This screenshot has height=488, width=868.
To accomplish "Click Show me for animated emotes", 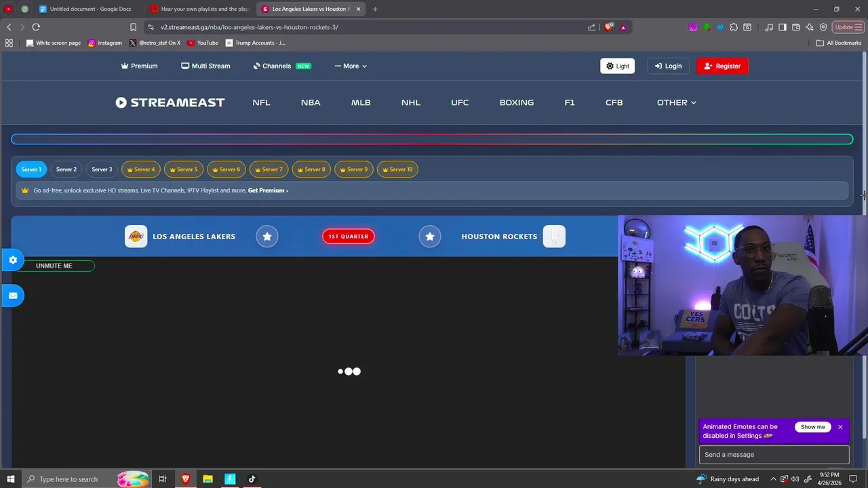I will (x=812, y=427).
